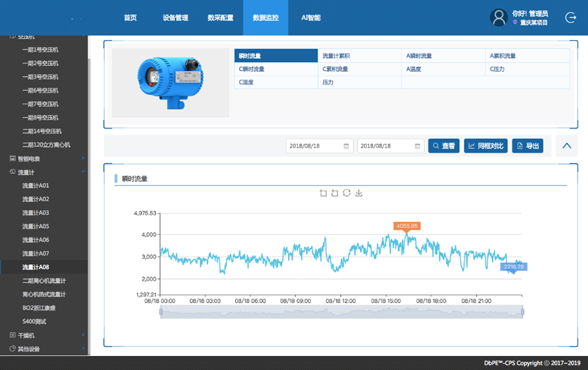Screen dimensions: 588x370
Task: Collapse the panel with the up chevron
Action: (567, 146)
